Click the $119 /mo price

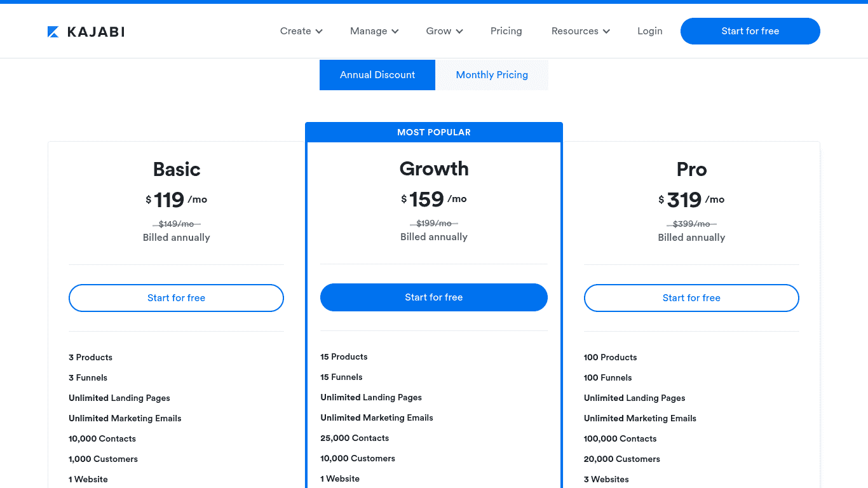[x=177, y=200]
